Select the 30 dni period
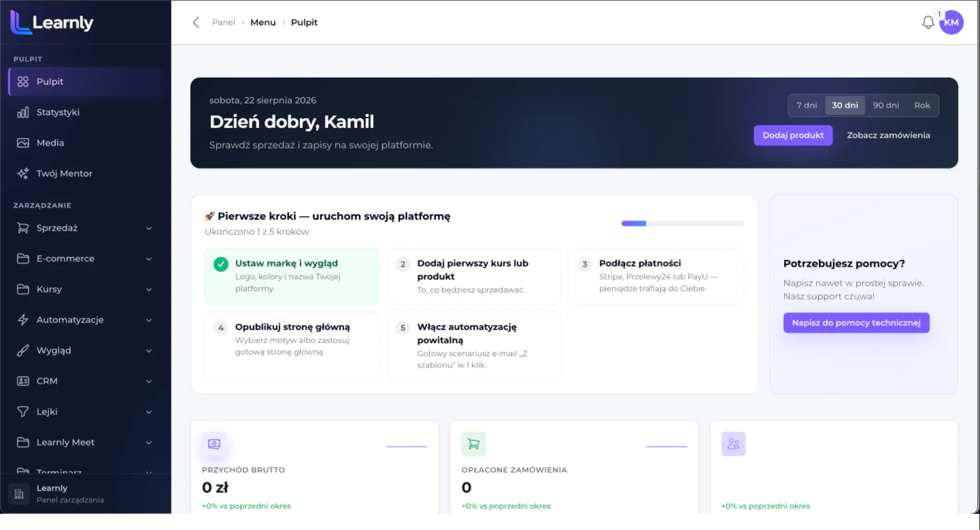The image size is (980, 530). click(x=845, y=105)
